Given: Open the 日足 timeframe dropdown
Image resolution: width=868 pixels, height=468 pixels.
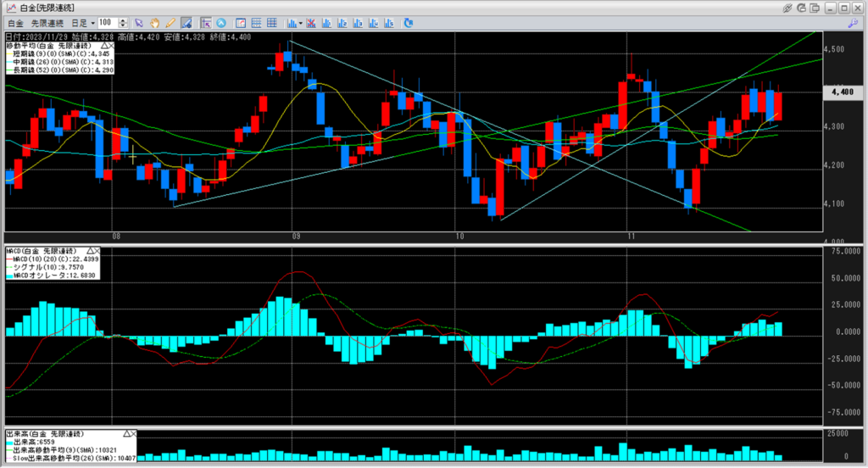Looking at the screenshot, I should pos(82,23).
